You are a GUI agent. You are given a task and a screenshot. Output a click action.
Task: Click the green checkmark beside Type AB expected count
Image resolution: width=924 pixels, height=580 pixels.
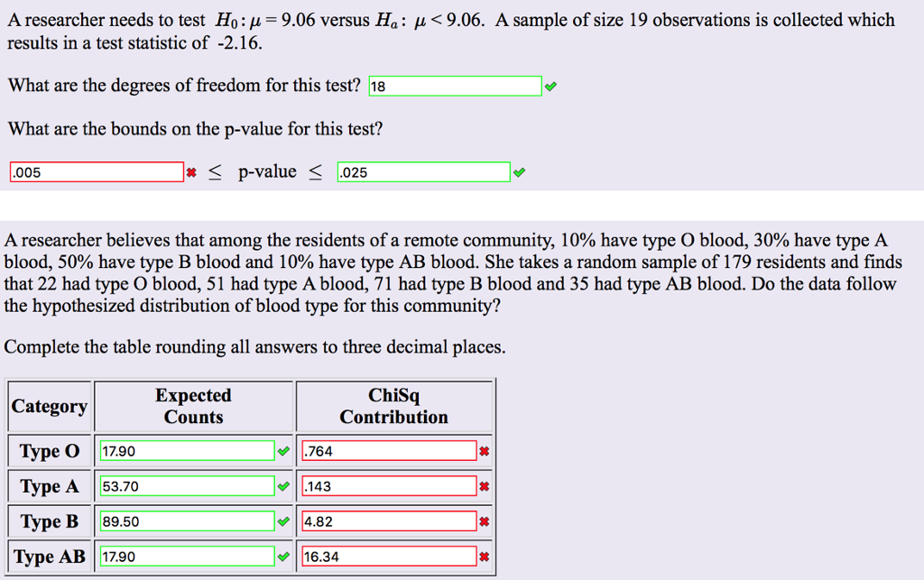pyautogui.click(x=284, y=556)
